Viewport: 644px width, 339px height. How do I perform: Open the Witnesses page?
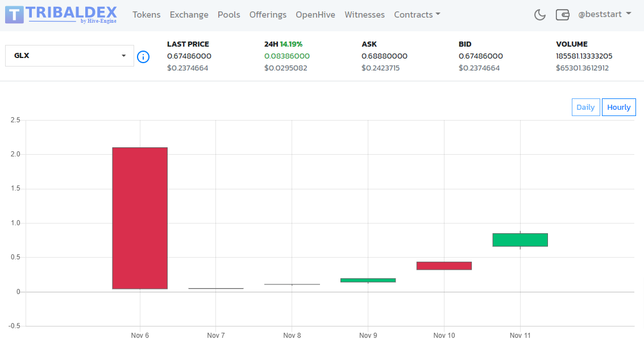[364, 14]
